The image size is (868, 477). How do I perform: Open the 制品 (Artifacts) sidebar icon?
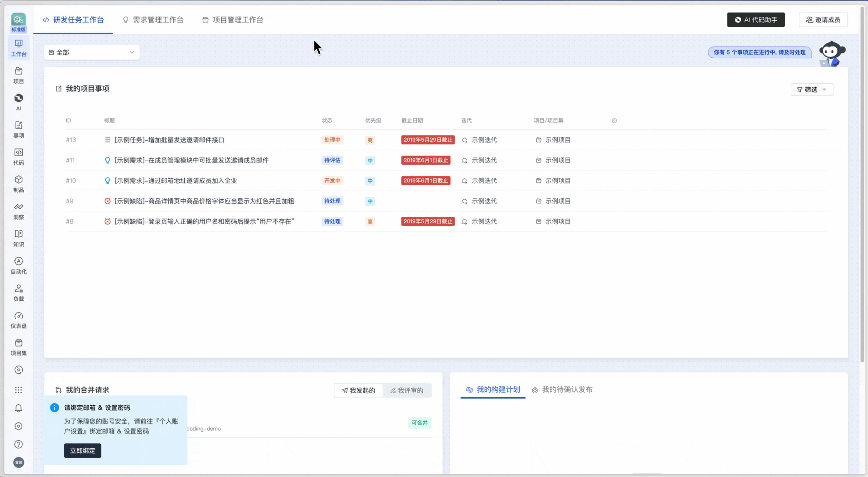pos(19,184)
